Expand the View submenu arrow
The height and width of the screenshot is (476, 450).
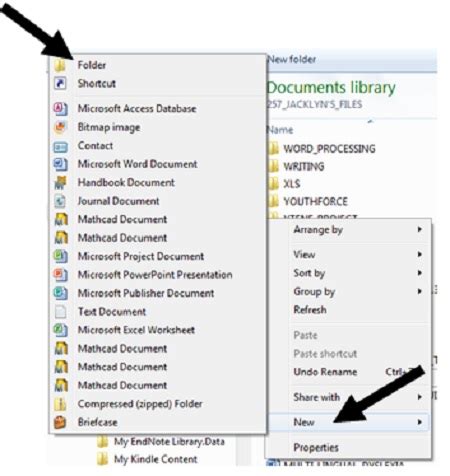420,254
